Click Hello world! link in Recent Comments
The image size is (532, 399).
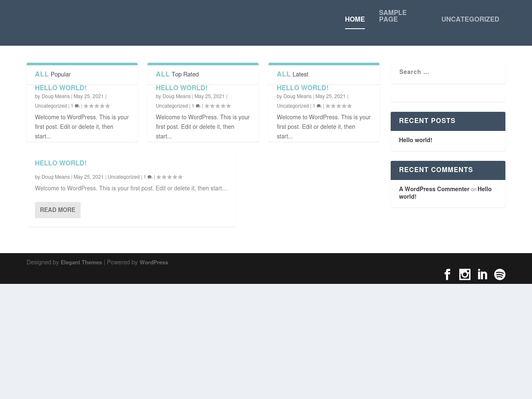click(x=445, y=193)
